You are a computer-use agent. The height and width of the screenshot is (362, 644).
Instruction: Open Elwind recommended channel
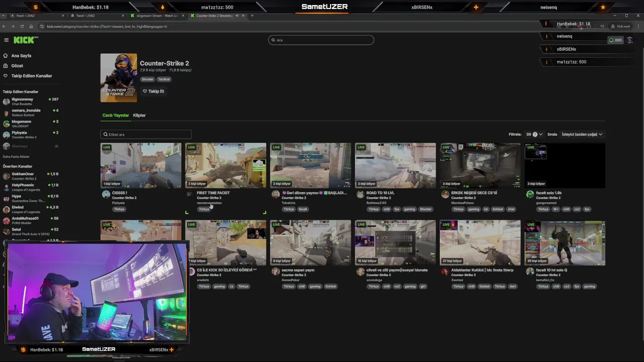(30, 209)
